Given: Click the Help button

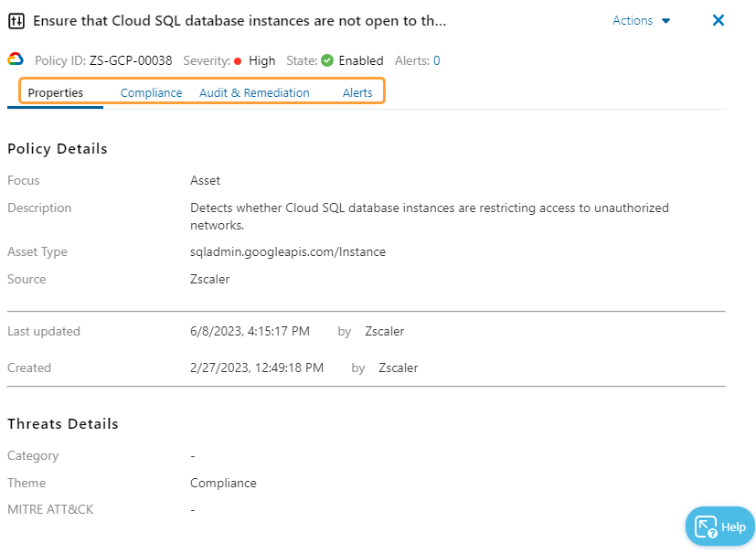Looking at the screenshot, I should point(720,526).
